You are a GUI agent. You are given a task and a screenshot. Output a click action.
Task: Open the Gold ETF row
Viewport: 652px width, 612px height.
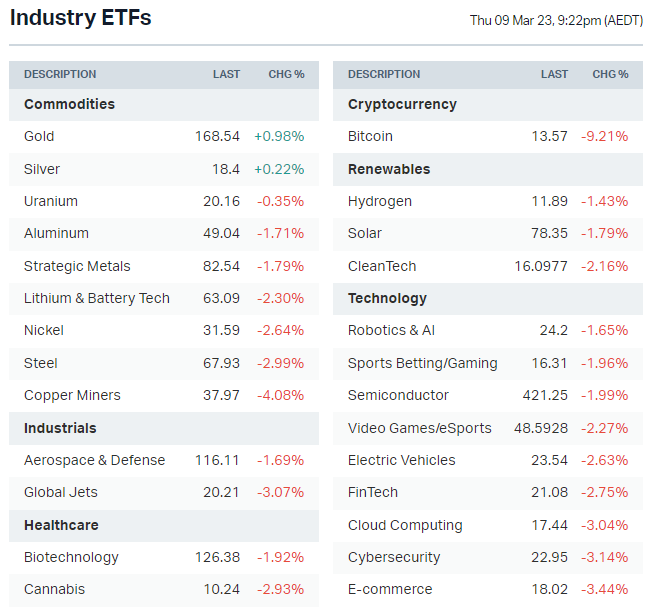[39, 136]
